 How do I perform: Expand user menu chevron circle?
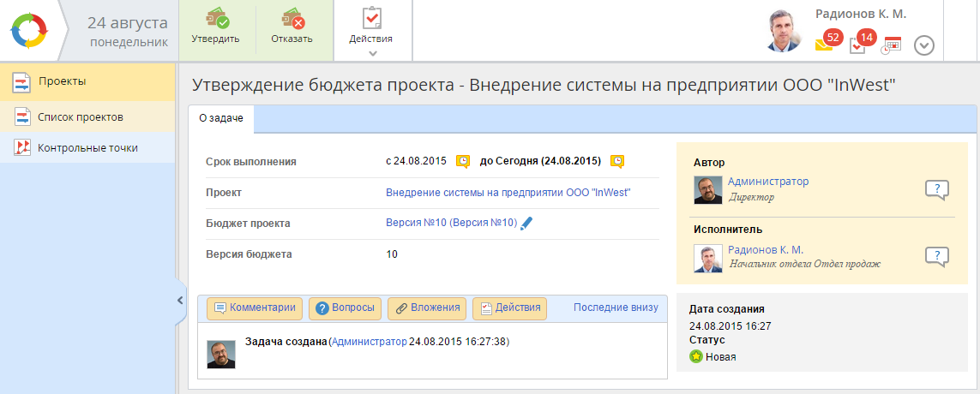(x=923, y=45)
